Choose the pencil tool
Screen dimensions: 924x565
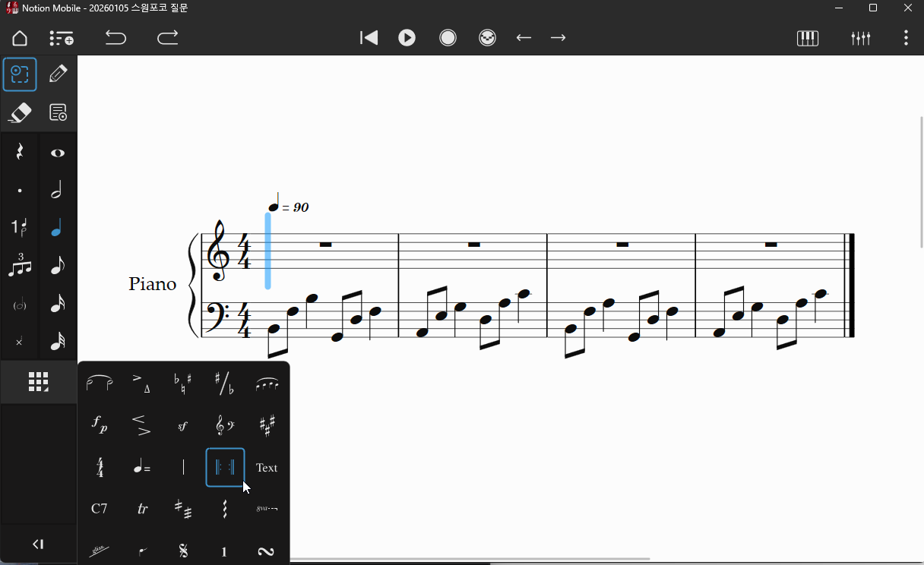pos(58,74)
